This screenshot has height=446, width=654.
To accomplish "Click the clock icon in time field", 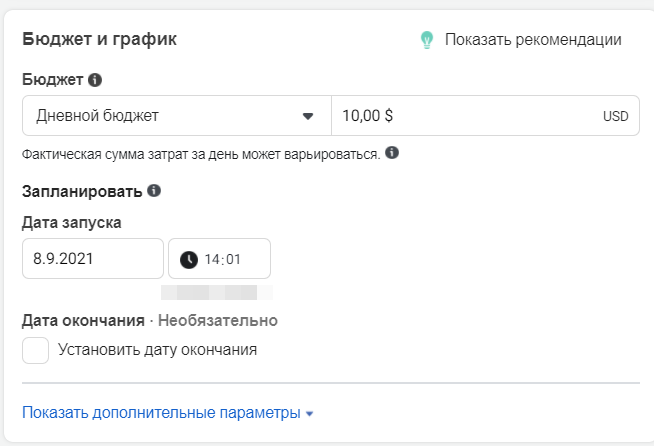I will coord(189,258).
